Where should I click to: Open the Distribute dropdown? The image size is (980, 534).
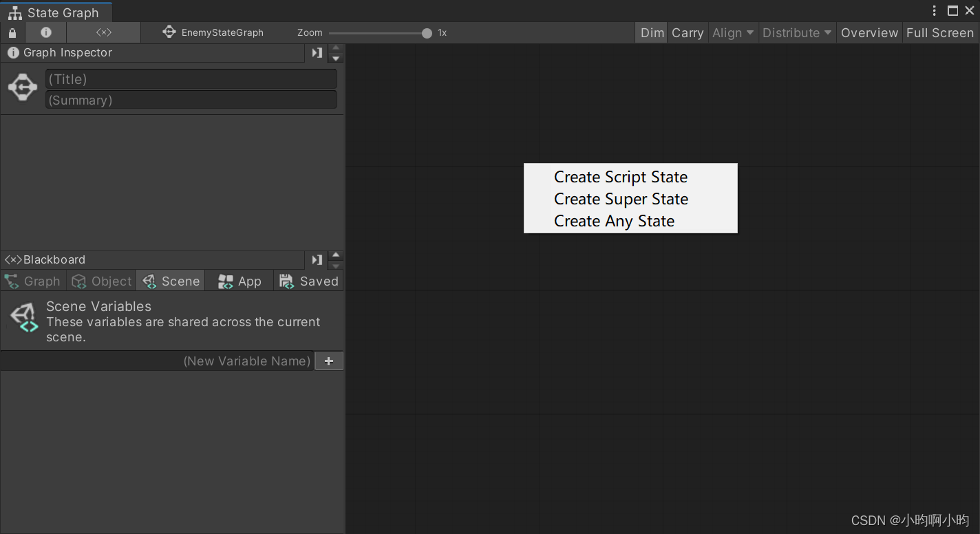click(x=796, y=32)
